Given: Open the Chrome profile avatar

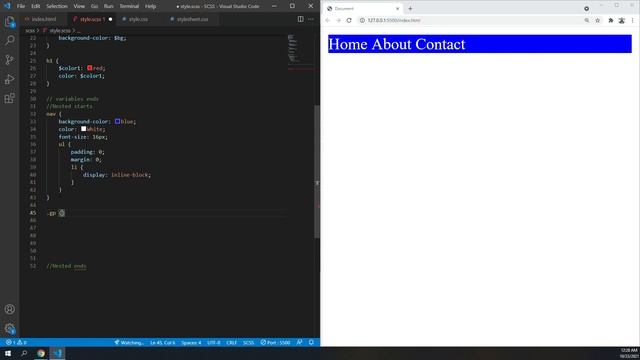Looking at the screenshot, I should coord(622,20).
